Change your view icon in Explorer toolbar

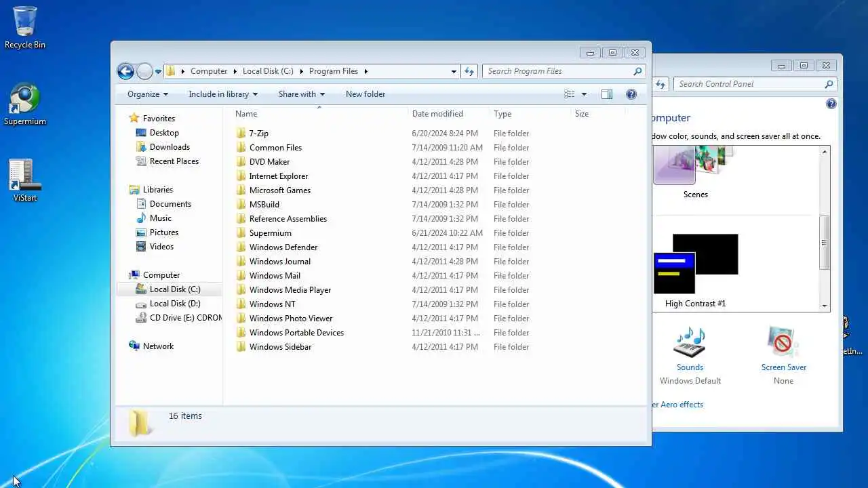tap(570, 94)
